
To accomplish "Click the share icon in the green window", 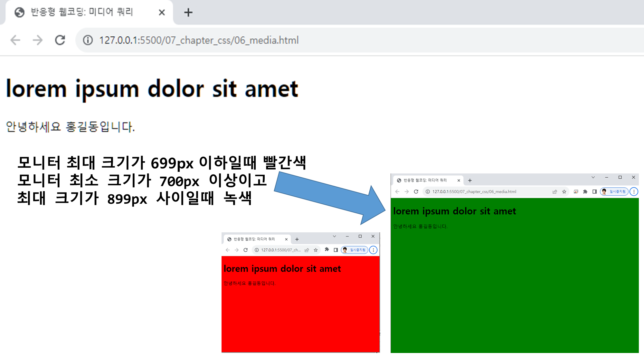I will pos(555,192).
